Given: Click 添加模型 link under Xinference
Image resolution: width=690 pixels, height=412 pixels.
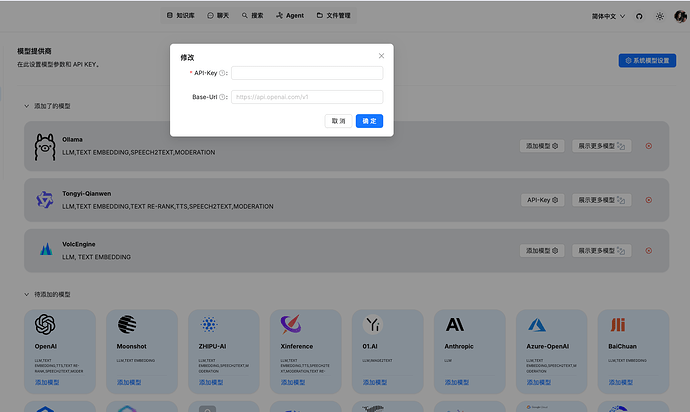Looking at the screenshot, I should click(293, 382).
